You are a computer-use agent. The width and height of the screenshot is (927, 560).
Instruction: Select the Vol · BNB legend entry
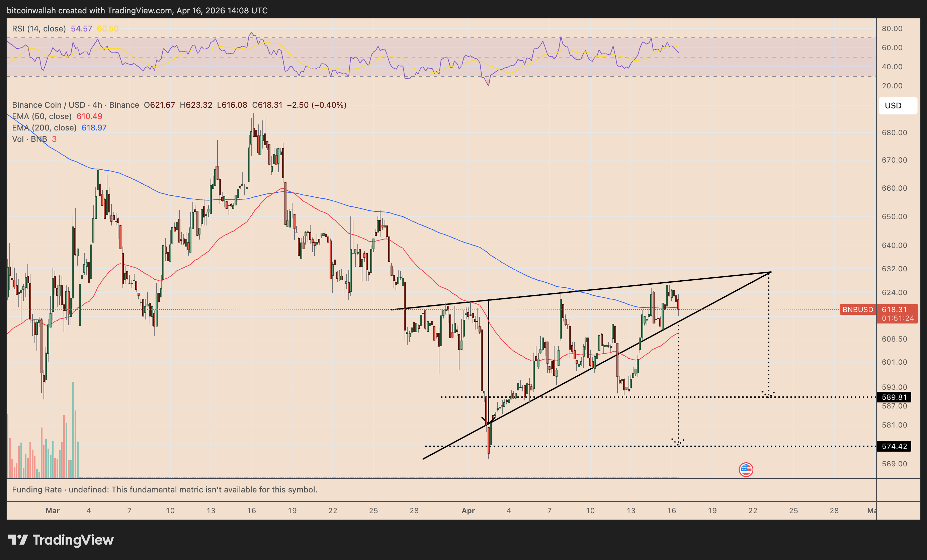point(29,139)
